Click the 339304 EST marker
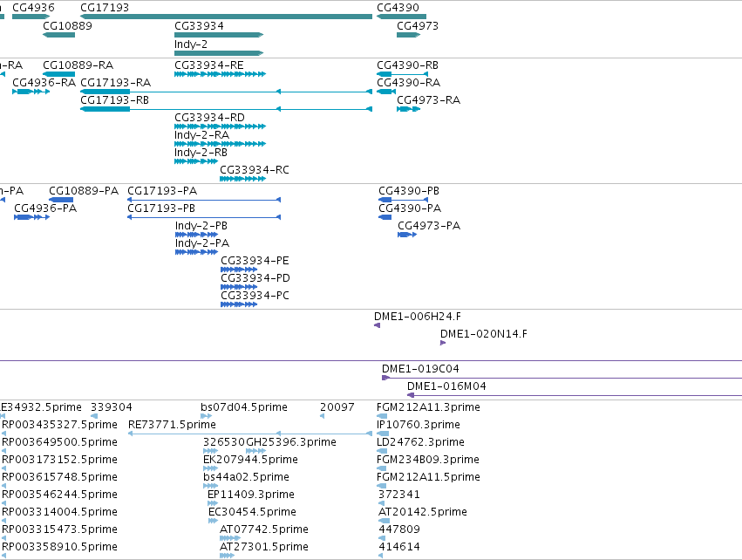 pyautogui.click(x=94, y=416)
